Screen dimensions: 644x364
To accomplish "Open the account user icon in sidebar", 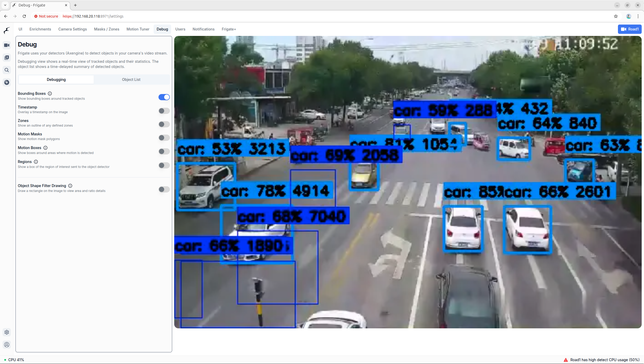I will [x=7, y=345].
